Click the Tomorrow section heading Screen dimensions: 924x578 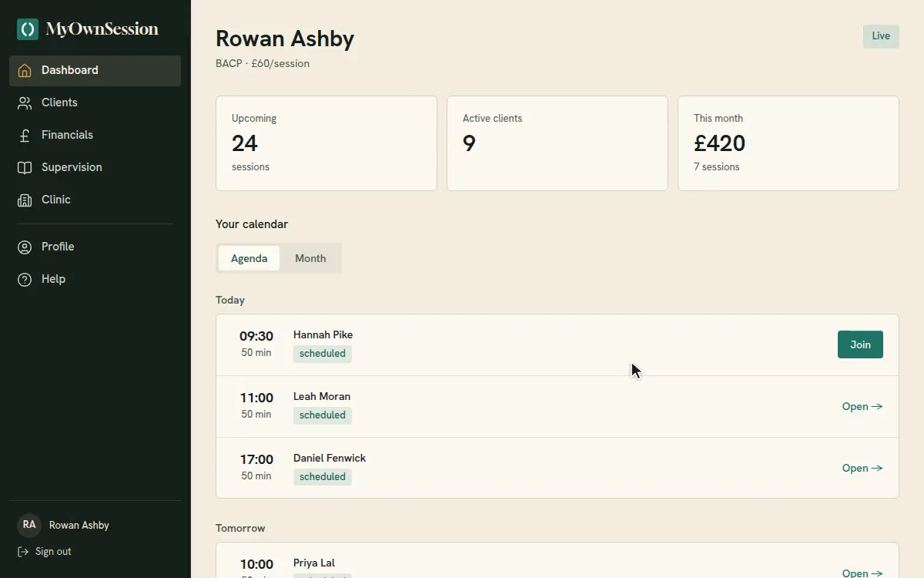point(240,528)
